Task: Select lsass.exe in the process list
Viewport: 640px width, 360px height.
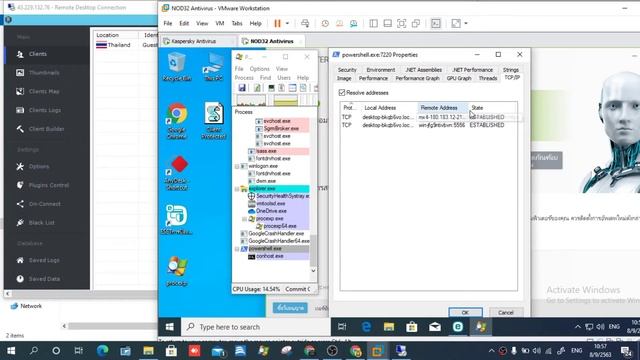Action: (266, 151)
